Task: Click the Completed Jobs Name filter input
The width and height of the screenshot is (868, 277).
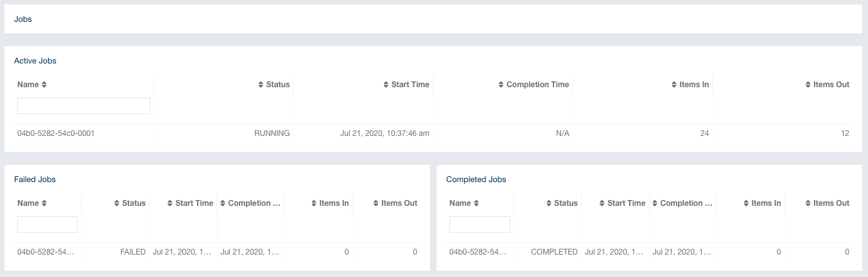Action: click(x=480, y=224)
